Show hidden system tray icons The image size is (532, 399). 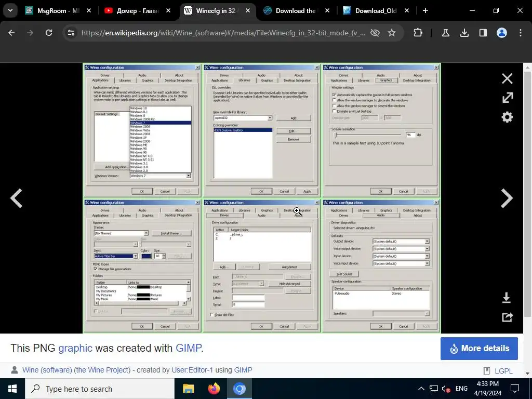pos(421,389)
